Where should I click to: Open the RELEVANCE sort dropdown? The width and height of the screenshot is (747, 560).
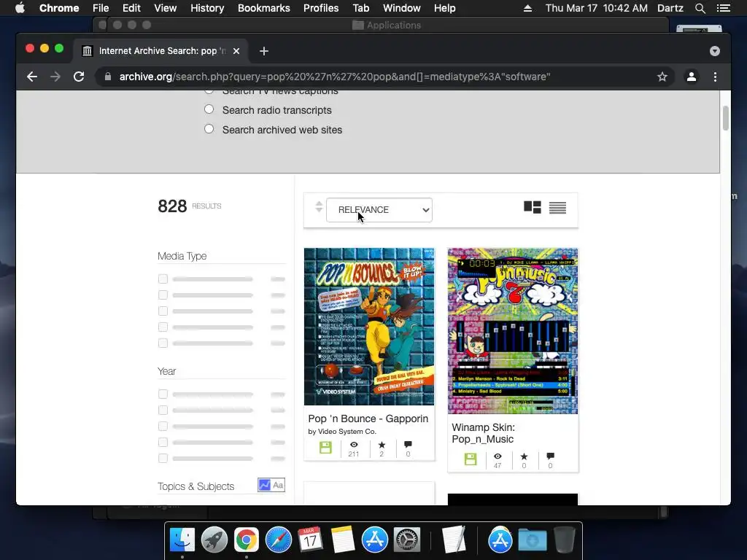tap(379, 210)
